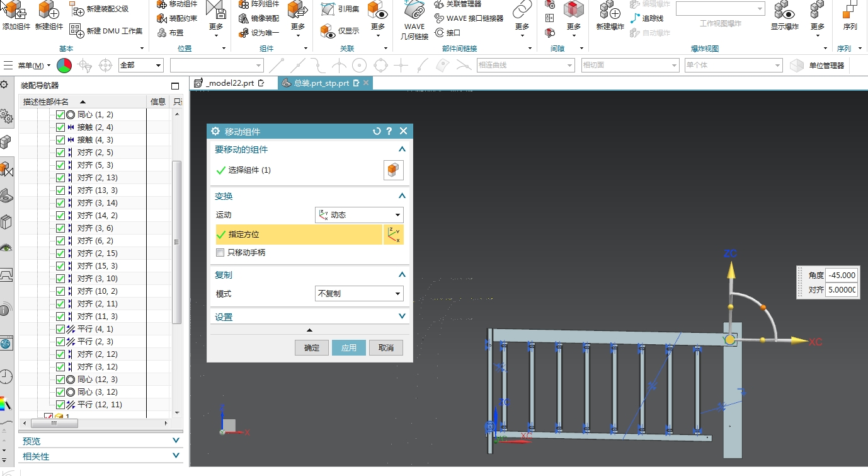
Task: Click 显示爆炸 icon
Action: click(785, 15)
